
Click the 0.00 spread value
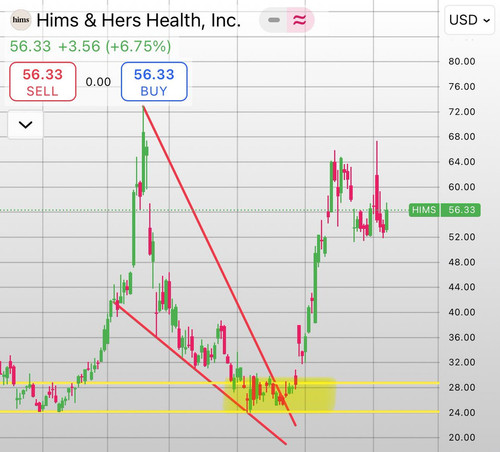[x=98, y=82]
